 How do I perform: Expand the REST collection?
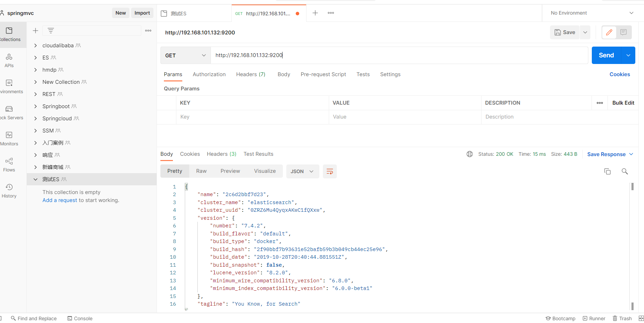pos(35,94)
